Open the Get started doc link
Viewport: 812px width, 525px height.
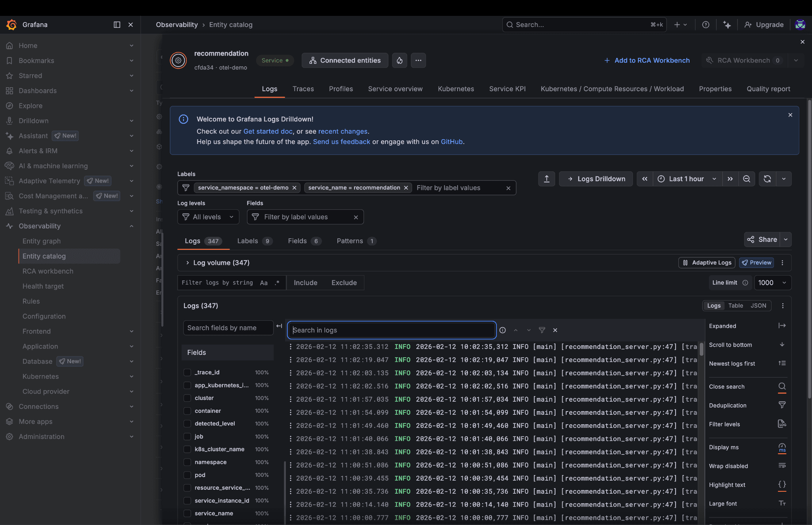click(268, 131)
